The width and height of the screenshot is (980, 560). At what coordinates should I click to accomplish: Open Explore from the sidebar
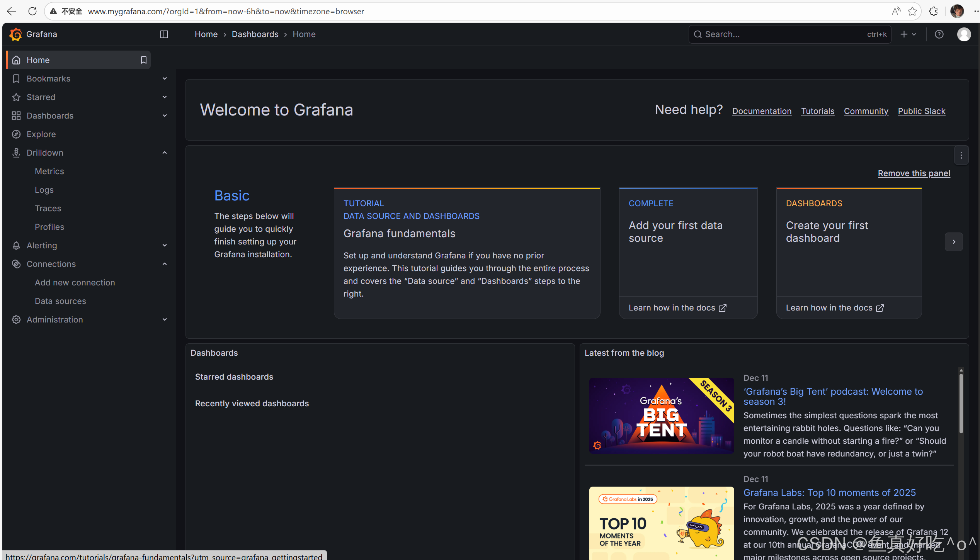tap(41, 134)
